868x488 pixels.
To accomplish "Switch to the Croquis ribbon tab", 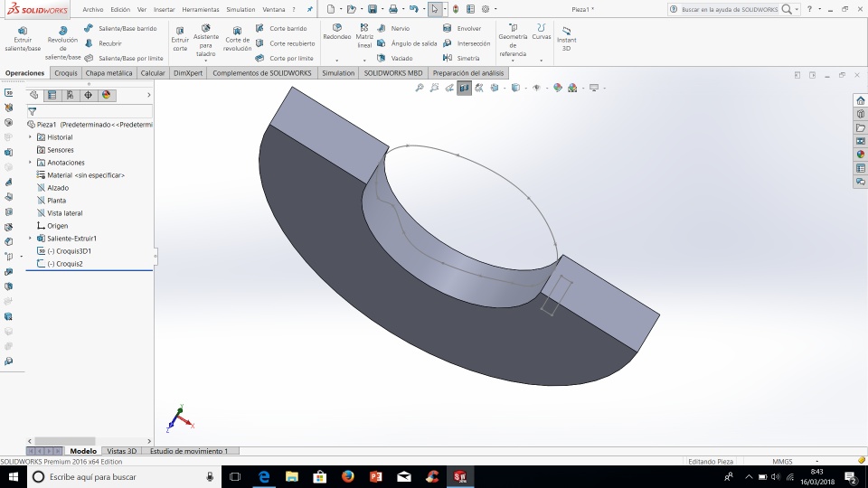I will [66, 72].
